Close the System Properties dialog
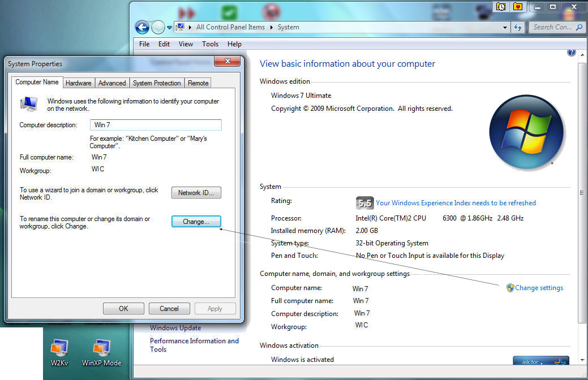588x380 pixels. (228, 61)
